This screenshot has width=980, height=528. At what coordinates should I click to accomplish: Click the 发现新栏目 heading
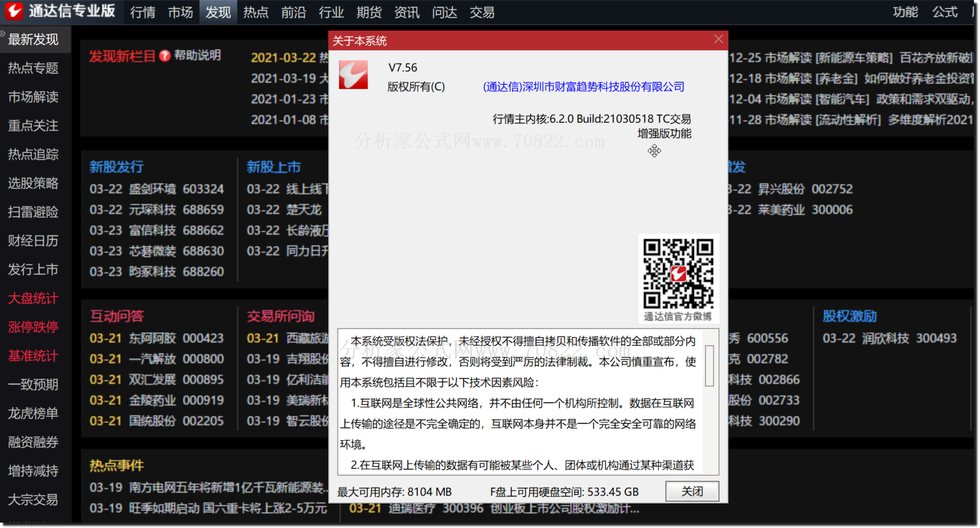[x=122, y=56]
